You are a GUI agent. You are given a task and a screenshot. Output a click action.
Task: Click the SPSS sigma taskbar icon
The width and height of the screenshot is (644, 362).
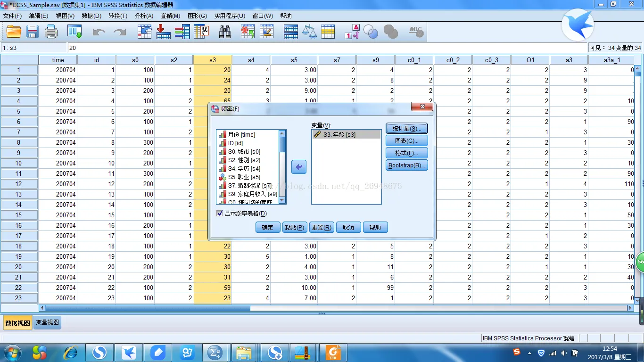pos(215,352)
